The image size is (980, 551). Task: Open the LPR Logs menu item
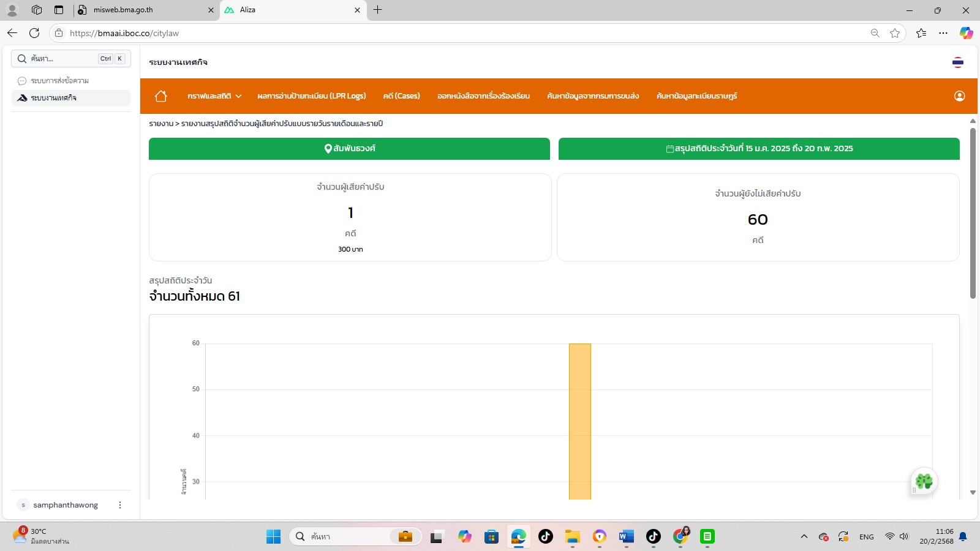click(311, 96)
